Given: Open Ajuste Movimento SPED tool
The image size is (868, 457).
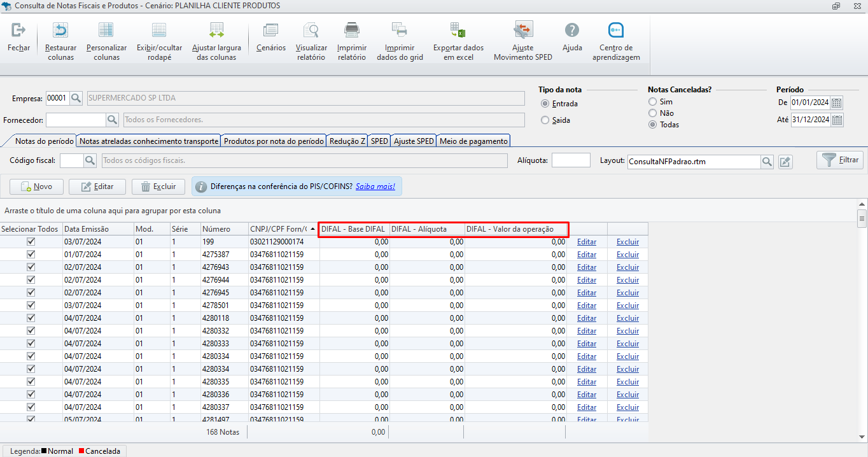Looking at the screenshot, I should 523,31.
